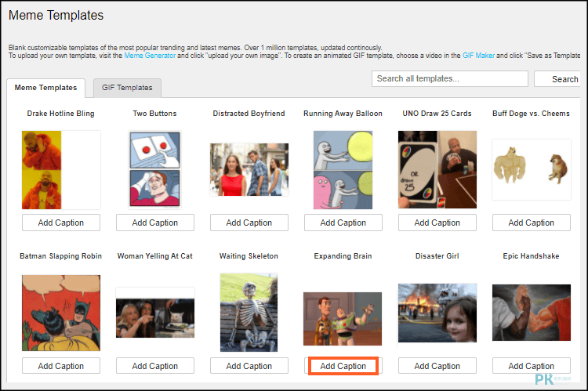
Task: Focus the Search all templates field
Action: (x=450, y=78)
